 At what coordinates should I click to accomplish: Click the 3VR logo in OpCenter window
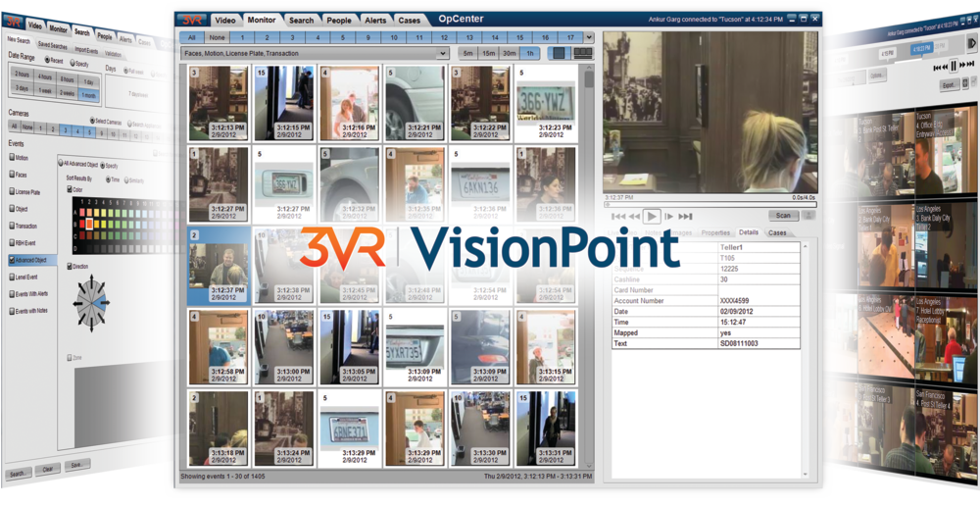[x=191, y=20]
